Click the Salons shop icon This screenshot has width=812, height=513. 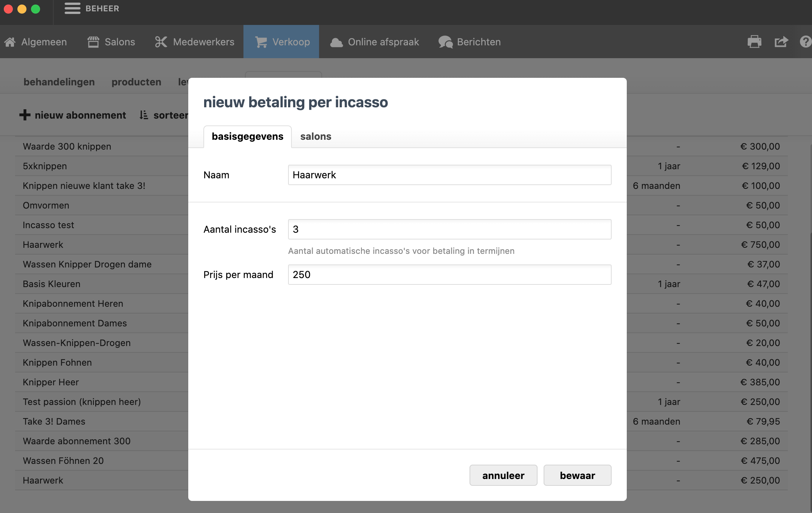pos(93,42)
